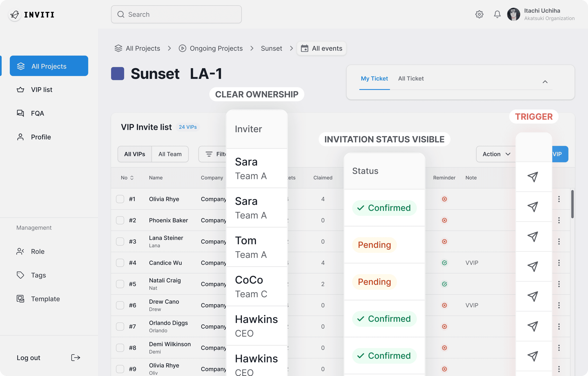Viewport: 588px width, 376px height.
Task: Tick the checkbox for Demi Wilkinson #8
Action: (x=120, y=348)
